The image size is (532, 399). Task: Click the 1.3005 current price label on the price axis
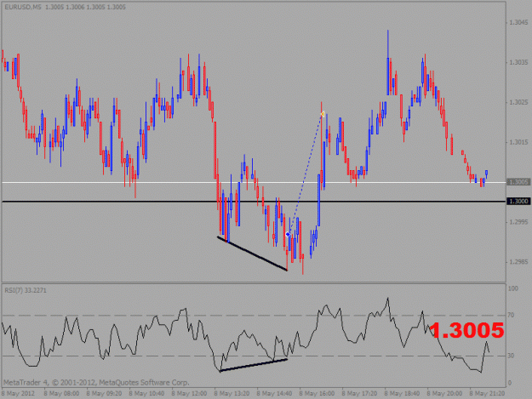click(x=518, y=182)
